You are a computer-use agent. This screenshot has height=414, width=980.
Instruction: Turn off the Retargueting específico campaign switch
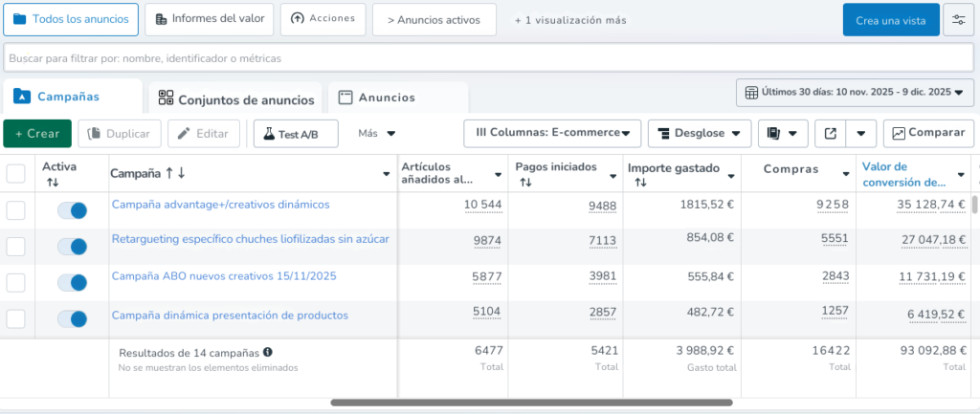[73, 247]
